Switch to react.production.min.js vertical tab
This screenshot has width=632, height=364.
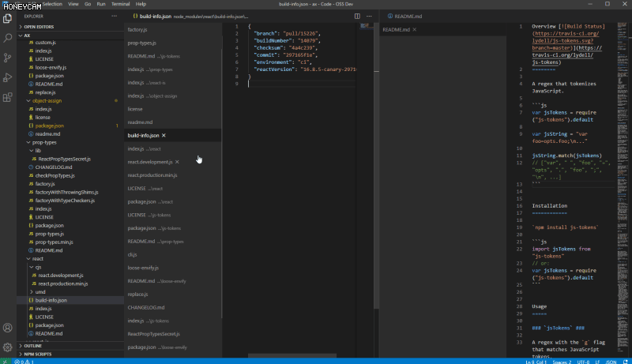[x=172, y=175]
